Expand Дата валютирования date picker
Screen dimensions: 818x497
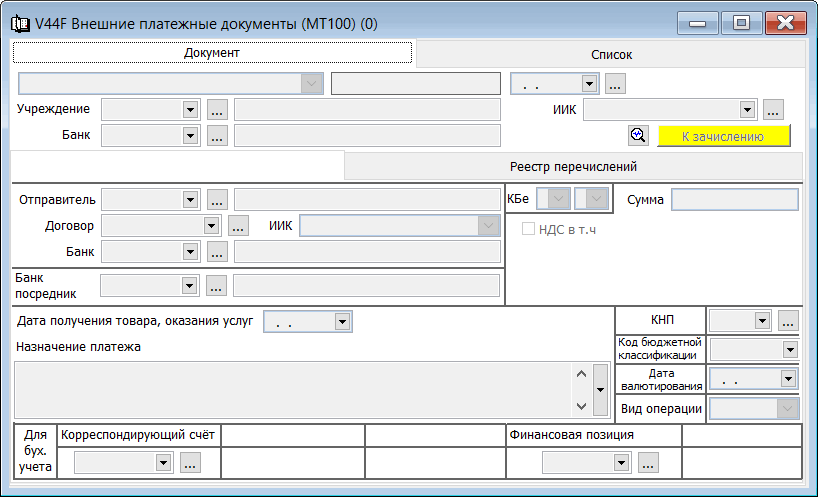[x=789, y=379]
